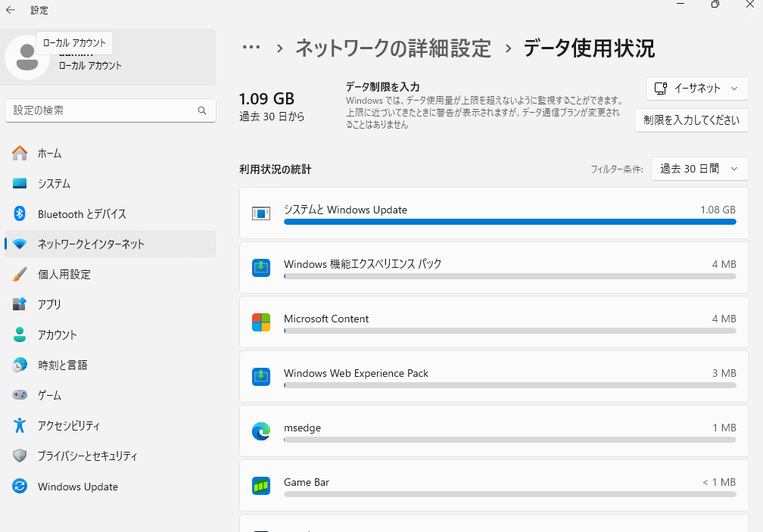This screenshot has width=763, height=532.
Task: Click the データ使用状況 page title
Action: click(x=589, y=48)
